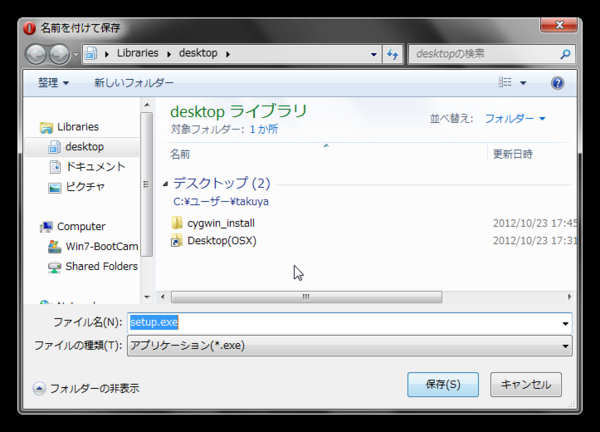Image resolution: width=600 pixels, height=432 pixels.
Task: Click the 2012/10/23 17:45 date of cygwin_install
Action: (x=535, y=223)
